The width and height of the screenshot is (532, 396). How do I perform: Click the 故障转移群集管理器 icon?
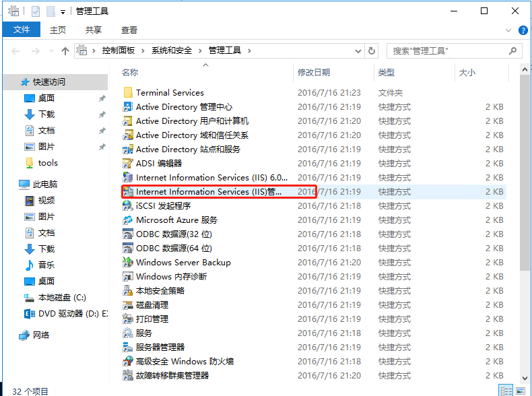click(x=128, y=375)
